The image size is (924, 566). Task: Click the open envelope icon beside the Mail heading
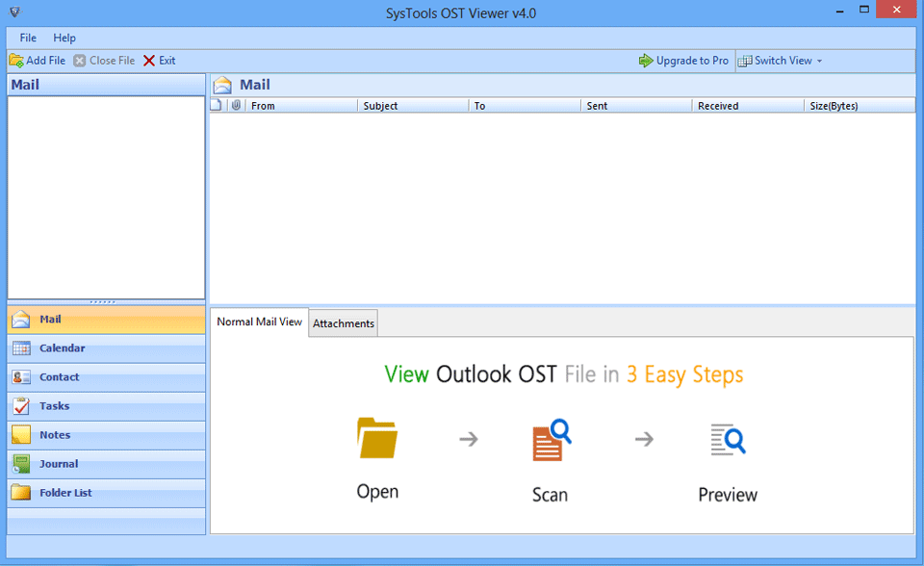point(222,85)
